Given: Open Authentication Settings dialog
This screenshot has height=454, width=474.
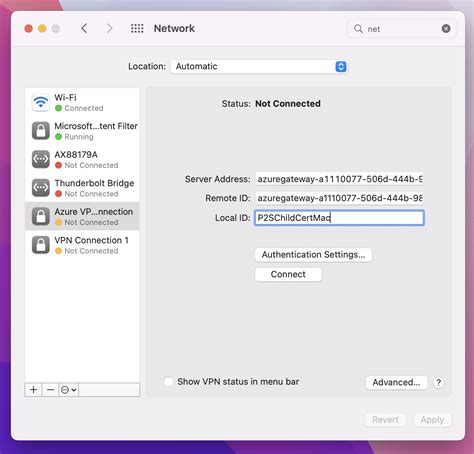Looking at the screenshot, I should coord(313,255).
